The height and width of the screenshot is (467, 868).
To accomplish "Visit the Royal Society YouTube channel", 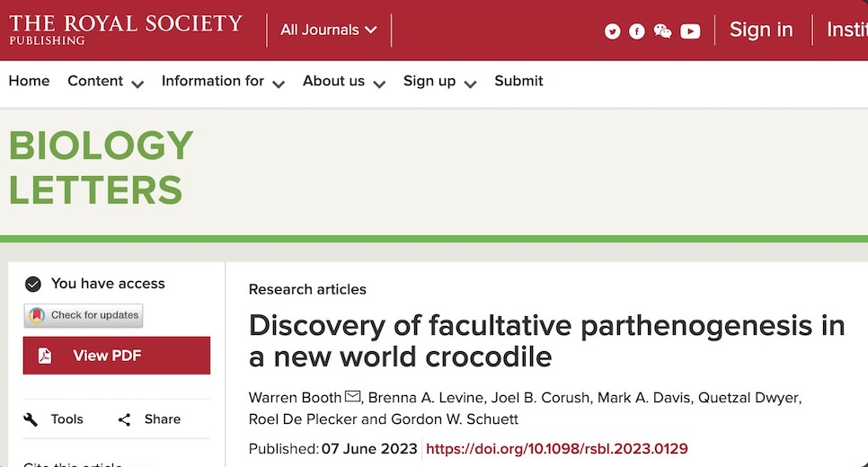I will (690, 31).
